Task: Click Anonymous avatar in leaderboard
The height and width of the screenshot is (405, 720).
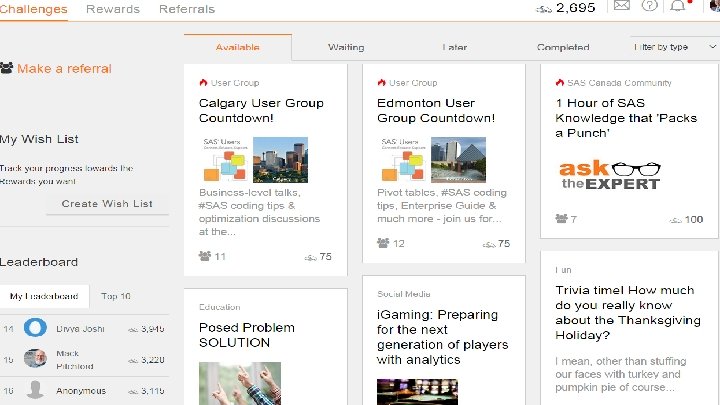Action: click(x=35, y=390)
